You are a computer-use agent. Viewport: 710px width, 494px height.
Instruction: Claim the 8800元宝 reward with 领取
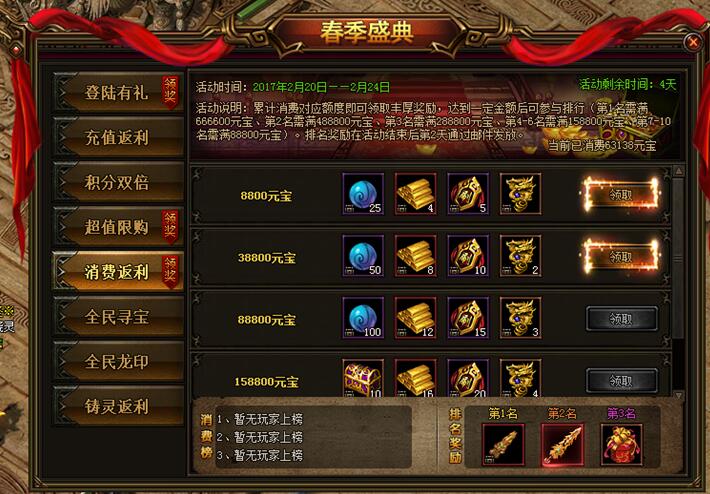pyautogui.click(x=621, y=194)
